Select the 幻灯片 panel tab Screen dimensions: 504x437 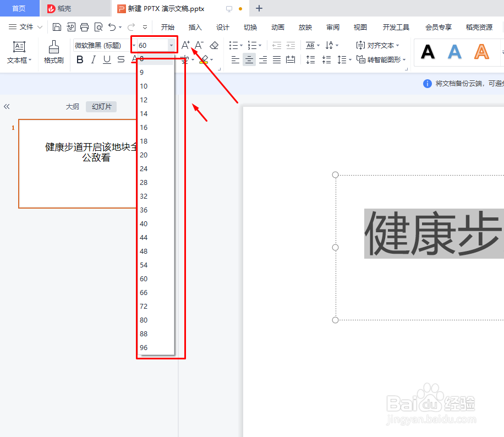pos(101,106)
